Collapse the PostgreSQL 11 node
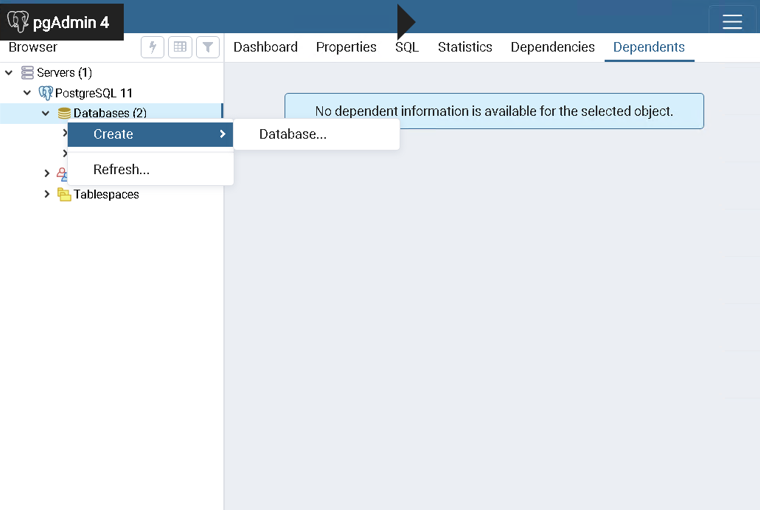 coord(27,93)
